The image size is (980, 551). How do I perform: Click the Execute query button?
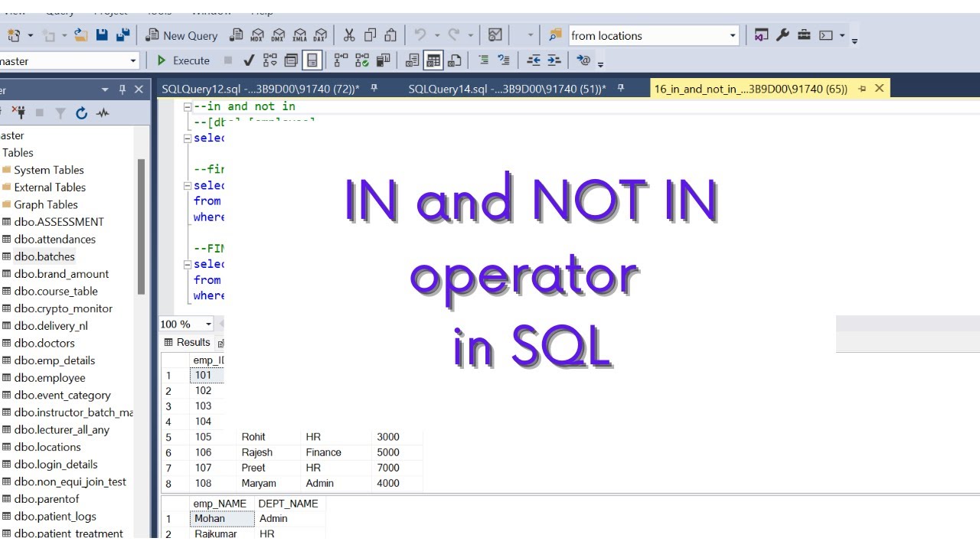pyautogui.click(x=183, y=60)
